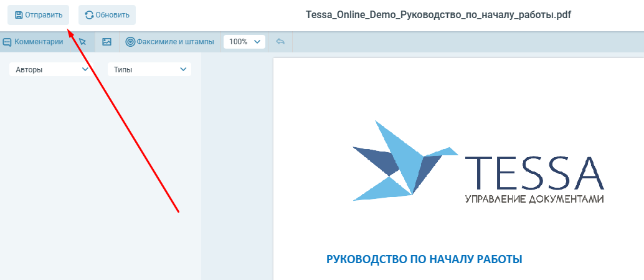Click the floppy disk icon on Отправить
Image resolution: width=644 pixels, height=280 pixels.
tap(19, 15)
